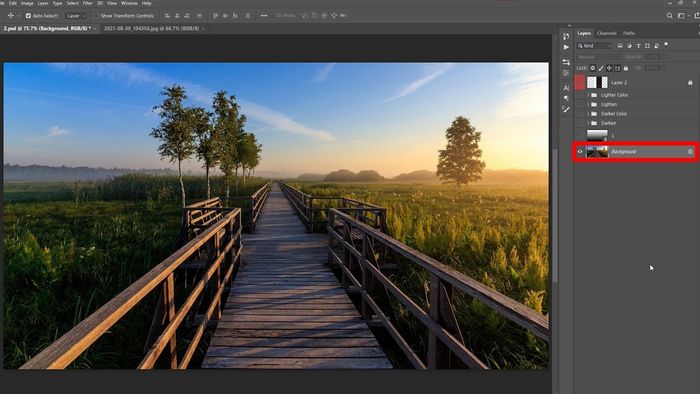Click the align top edges icon
The image size is (700, 394).
[x=216, y=16]
